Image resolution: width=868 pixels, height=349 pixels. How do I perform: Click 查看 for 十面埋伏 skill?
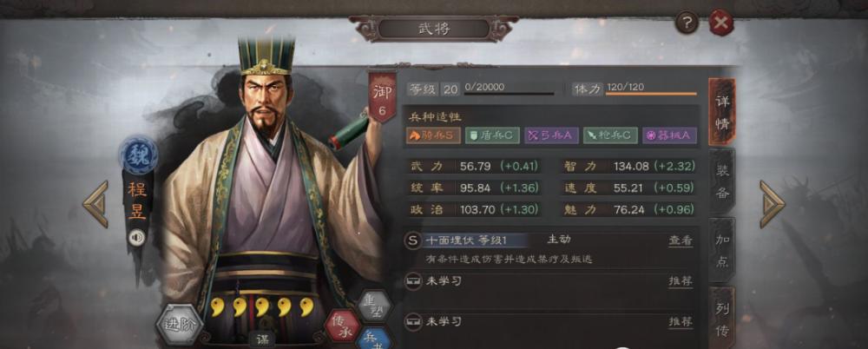pyautogui.click(x=681, y=241)
